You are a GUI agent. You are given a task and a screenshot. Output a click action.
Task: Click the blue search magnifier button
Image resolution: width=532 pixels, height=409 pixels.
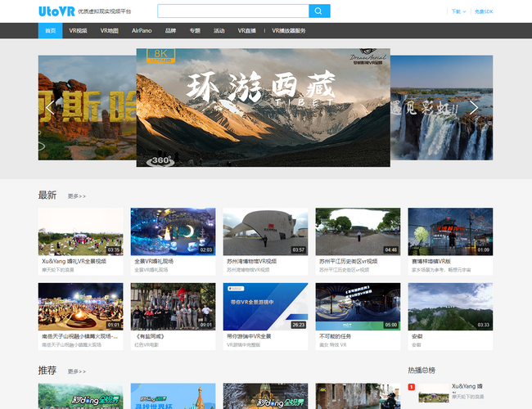click(319, 11)
